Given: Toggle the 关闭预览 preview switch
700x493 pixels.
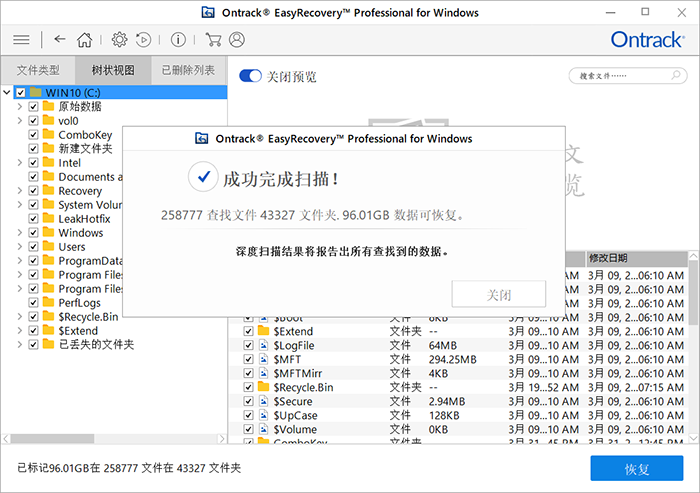Looking at the screenshot, I should (250, 76).
